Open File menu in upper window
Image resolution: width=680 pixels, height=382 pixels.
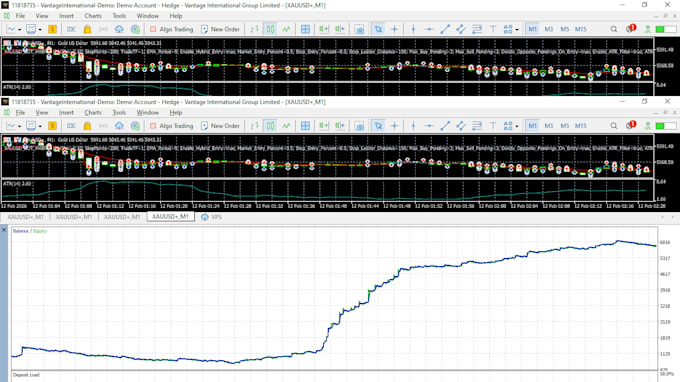pyautogui.click(x=20, y=16)
